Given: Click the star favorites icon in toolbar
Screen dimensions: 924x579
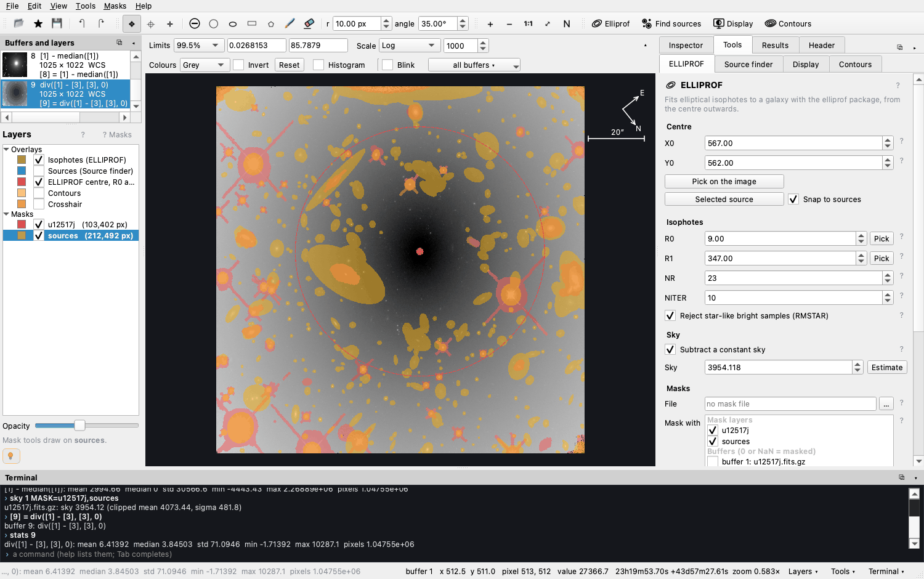Looking at the screenshot, I should (38, 23).
